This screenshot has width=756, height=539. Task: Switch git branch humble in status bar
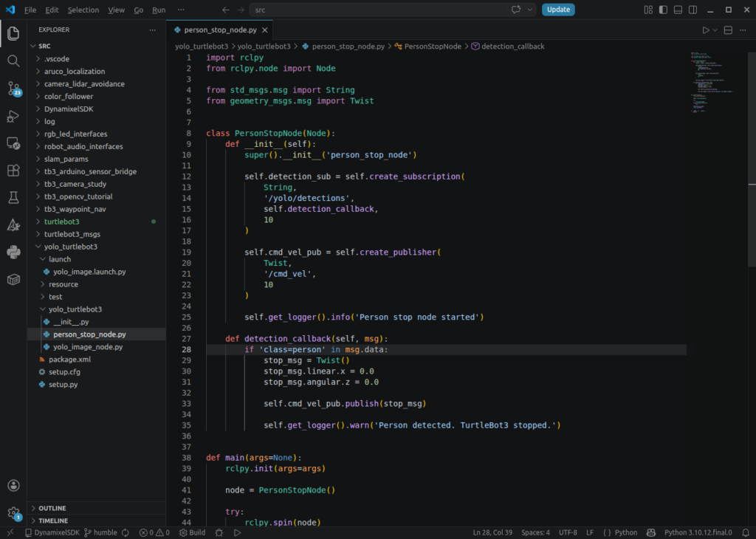point(100,533)
